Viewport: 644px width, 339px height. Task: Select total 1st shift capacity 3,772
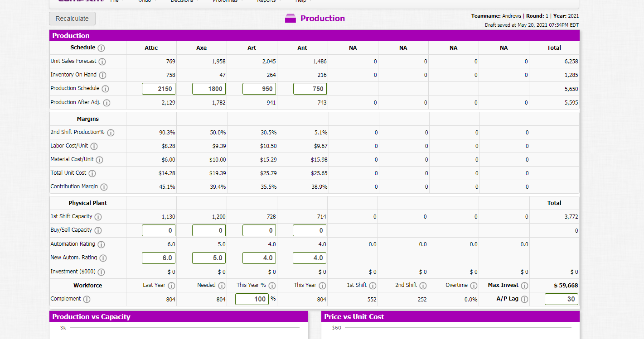click(x=571, y=217)
